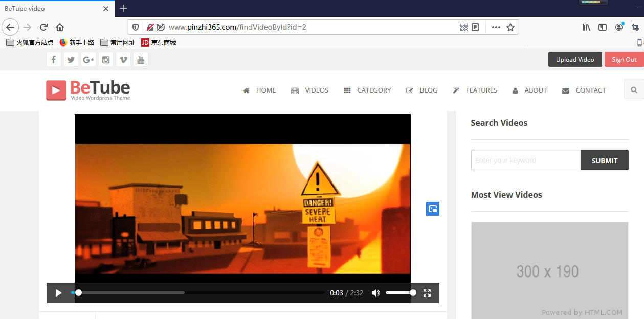The width and height of the screenshot is (644, 319).
Task: Click the Upload Video button
Action: [575, 59]
